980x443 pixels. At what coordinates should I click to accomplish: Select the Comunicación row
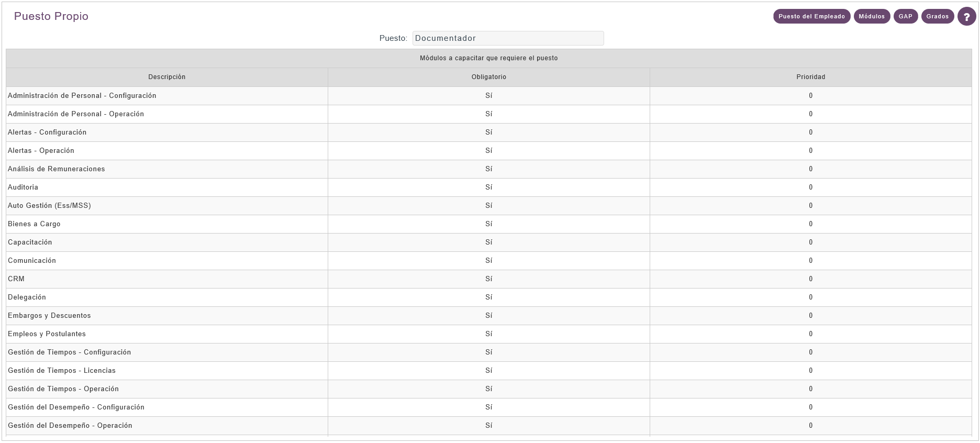489,261
